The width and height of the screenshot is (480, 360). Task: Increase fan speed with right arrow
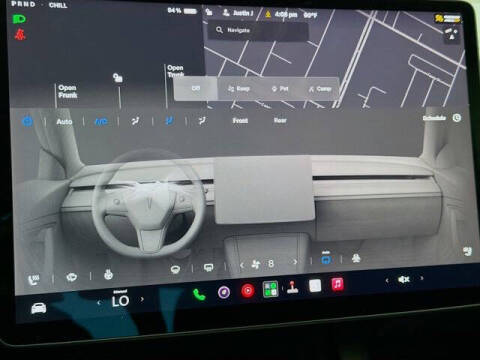tap(295, 262)
